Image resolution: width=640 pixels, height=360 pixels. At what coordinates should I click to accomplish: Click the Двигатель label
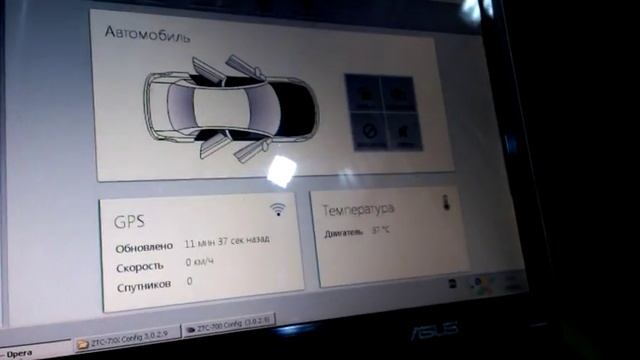point(343,233)
